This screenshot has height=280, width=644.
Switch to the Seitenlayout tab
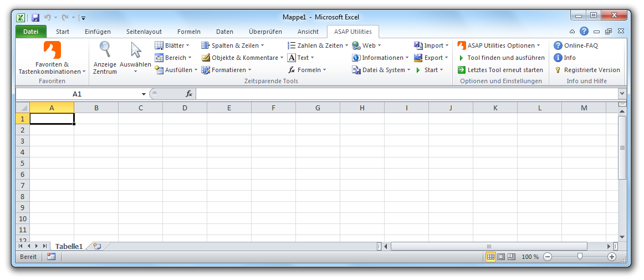[144, 32]
